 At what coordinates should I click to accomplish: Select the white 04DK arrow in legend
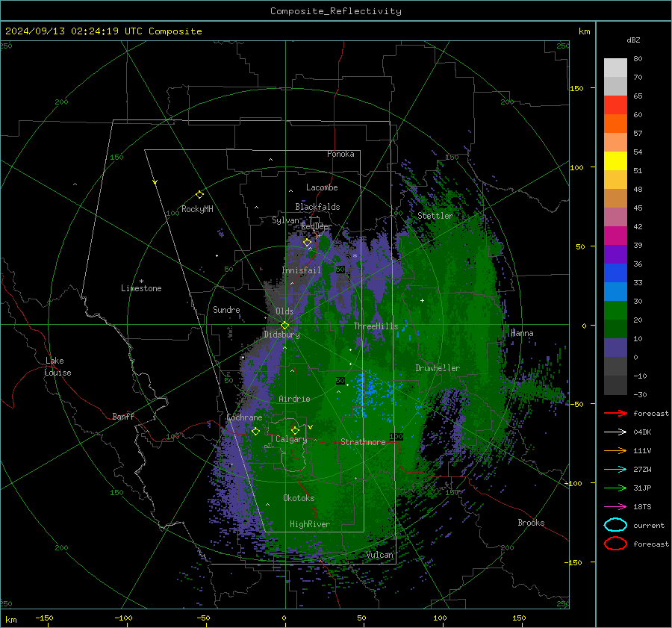coord(615,432)
